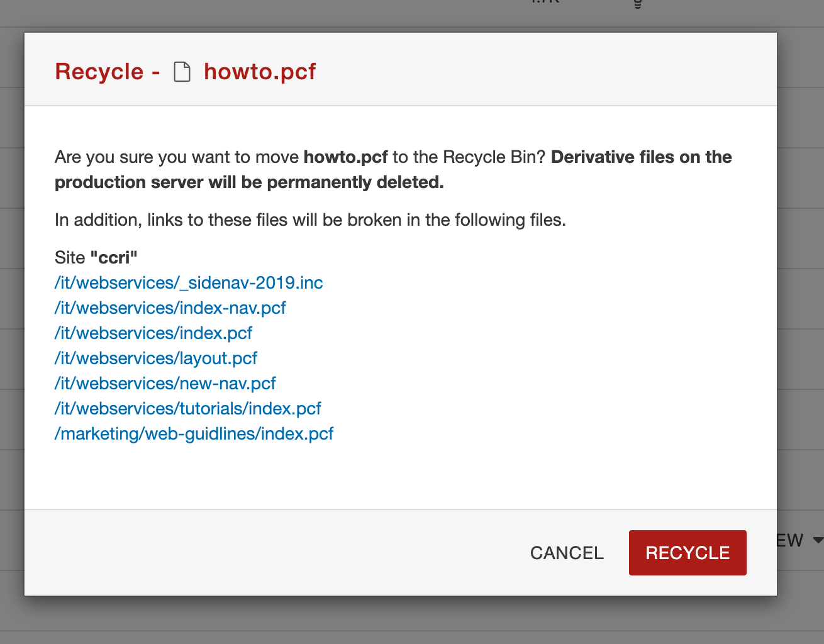824x644 pixels.
Task: Click the "In addition, links to these files" sentence
Action: click(310, 219)
